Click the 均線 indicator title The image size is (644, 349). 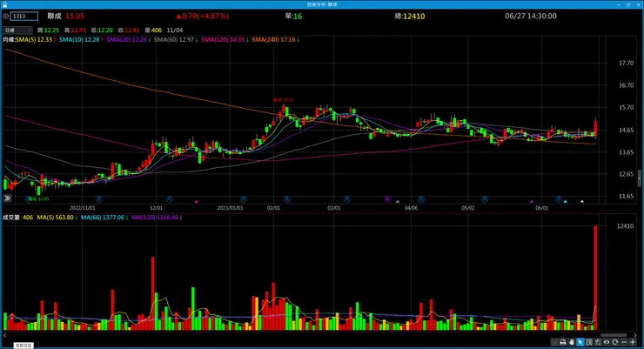tap(9, 40)
